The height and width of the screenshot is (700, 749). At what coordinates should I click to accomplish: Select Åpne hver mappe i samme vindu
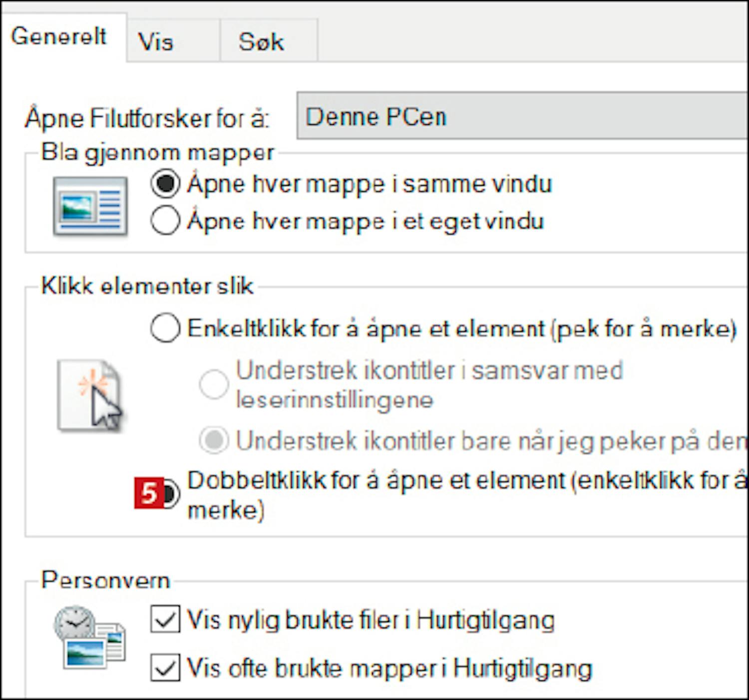[165, 184]
